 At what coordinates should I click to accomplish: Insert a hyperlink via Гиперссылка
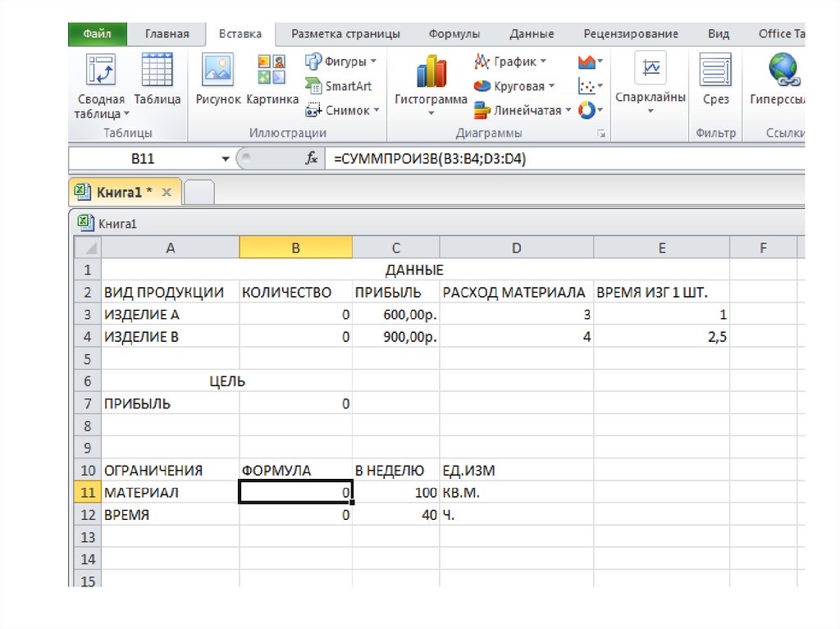(778, 80)
